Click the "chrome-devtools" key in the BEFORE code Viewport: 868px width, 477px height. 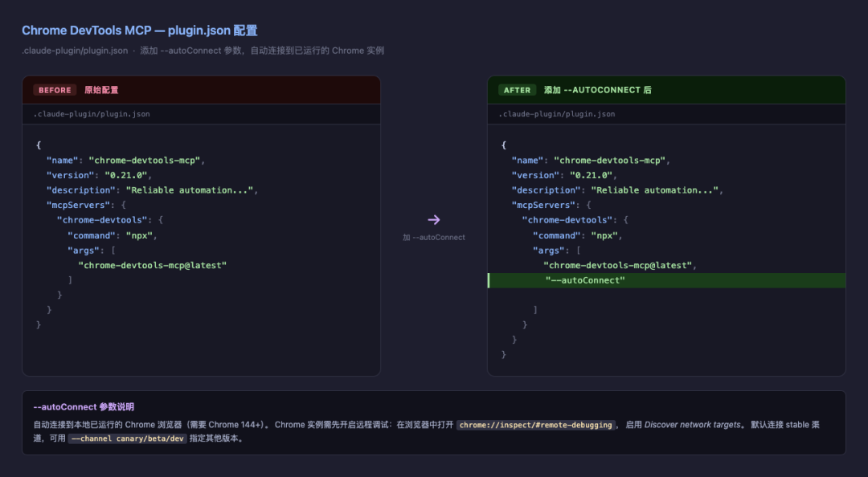[x=102, y=220]
